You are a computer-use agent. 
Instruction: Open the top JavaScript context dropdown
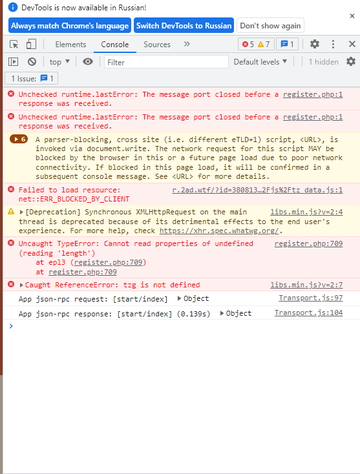[60, 62]
